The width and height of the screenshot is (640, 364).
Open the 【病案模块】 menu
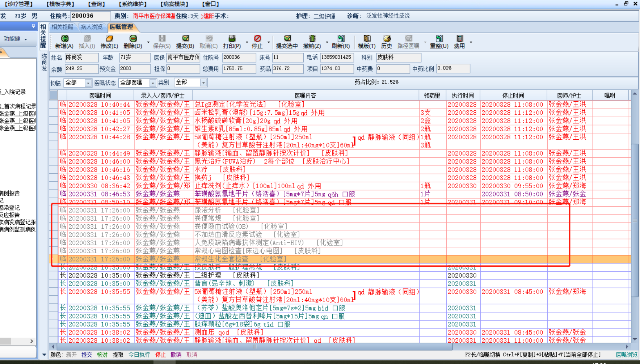(174, 4)
